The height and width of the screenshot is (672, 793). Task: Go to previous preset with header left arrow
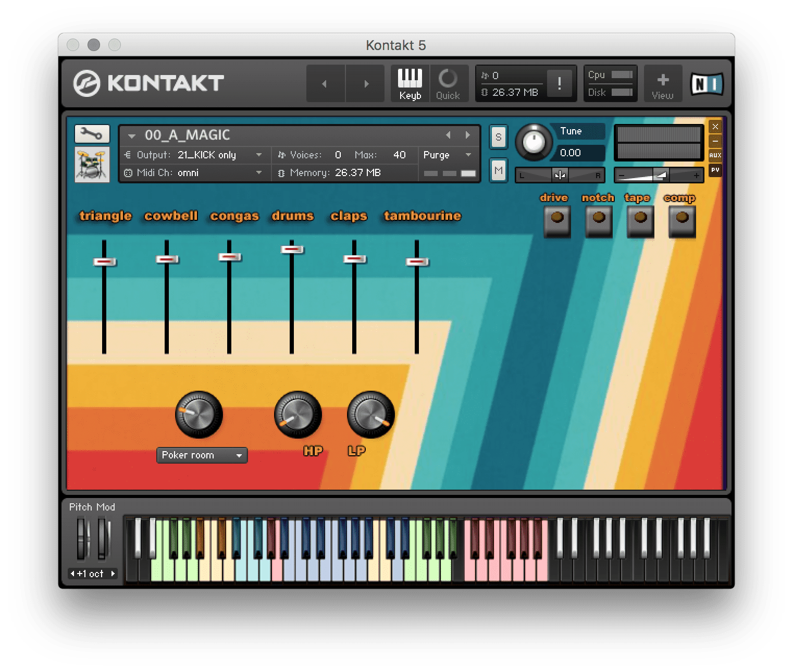pos(325,83)
